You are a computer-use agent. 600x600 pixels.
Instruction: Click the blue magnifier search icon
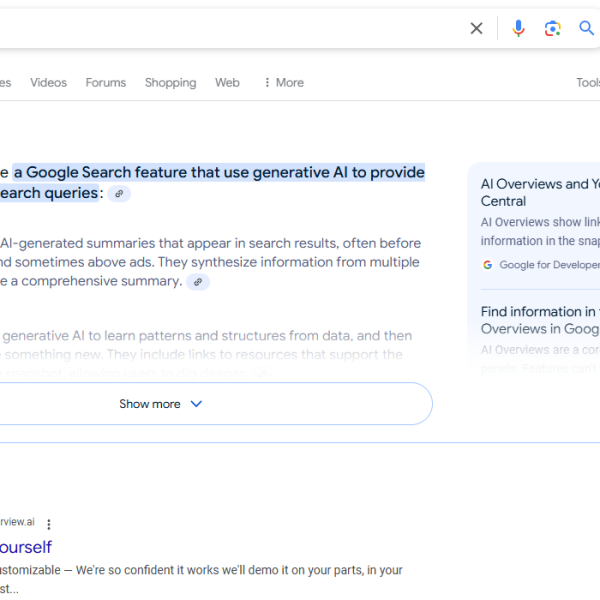tap(586, 28)
